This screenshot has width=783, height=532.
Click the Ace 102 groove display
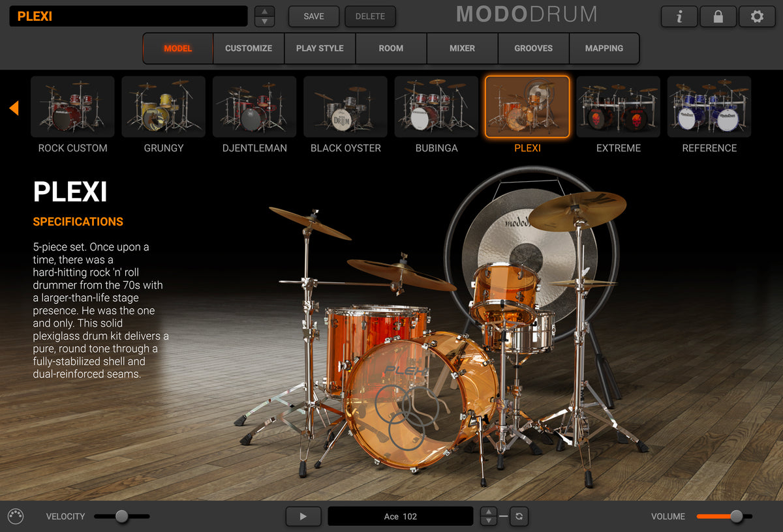[x=401, y=516]
